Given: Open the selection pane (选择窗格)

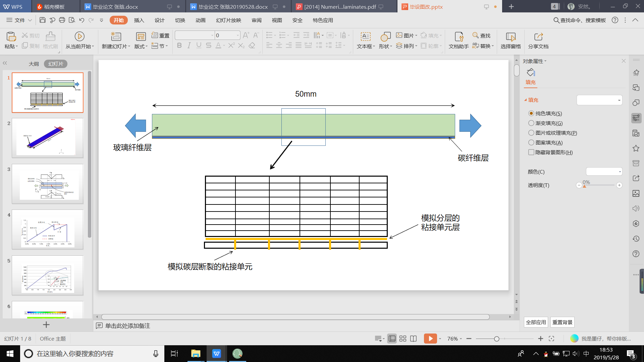Looking at the screenshot, I should [x=511, y=37].
